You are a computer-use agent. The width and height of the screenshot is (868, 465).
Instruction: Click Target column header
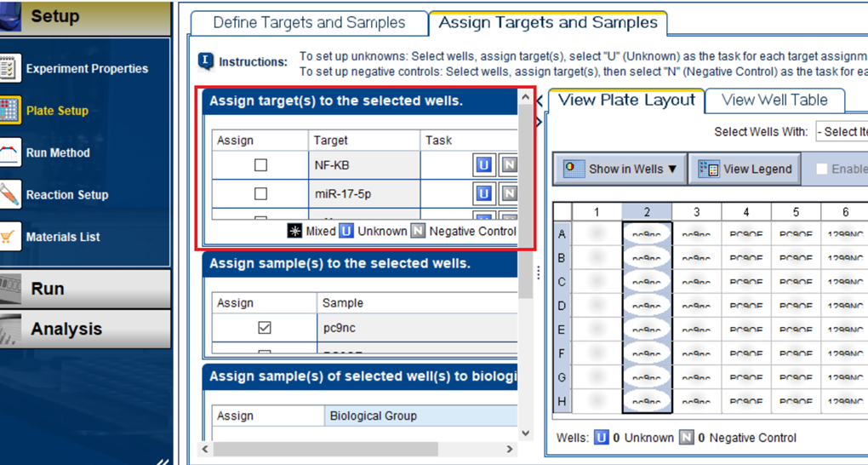364,141
